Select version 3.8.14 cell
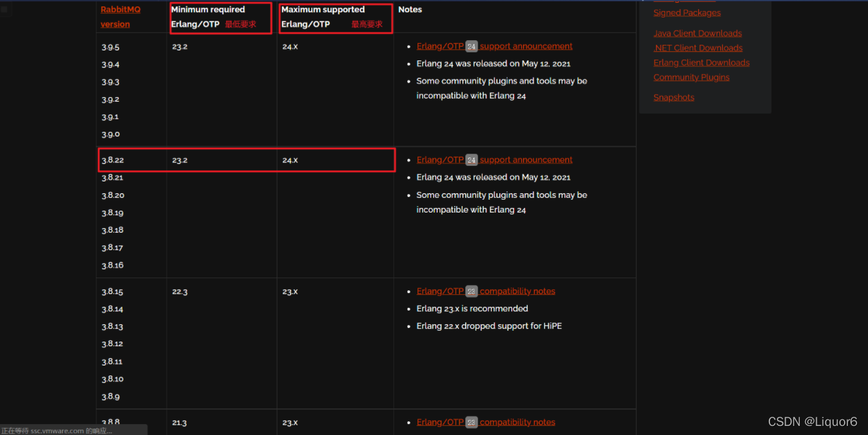The height and width of the screenshot is (435, 868). 112,309
